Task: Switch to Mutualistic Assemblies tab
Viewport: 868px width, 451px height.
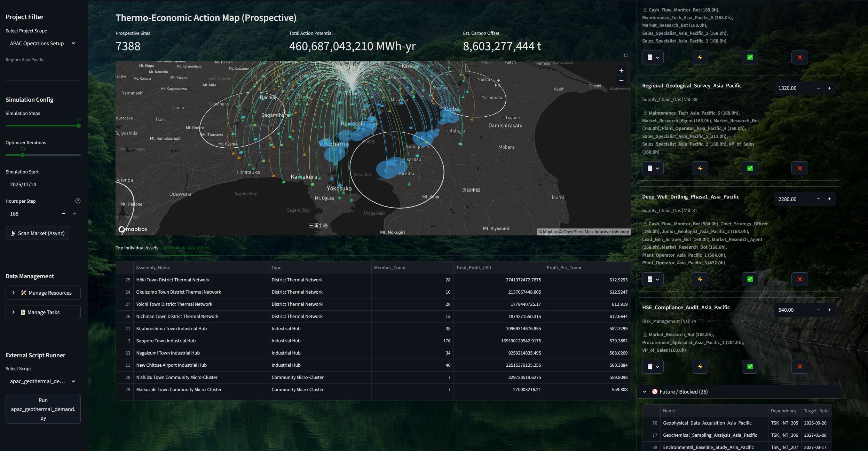Action: tap(187, 248)
